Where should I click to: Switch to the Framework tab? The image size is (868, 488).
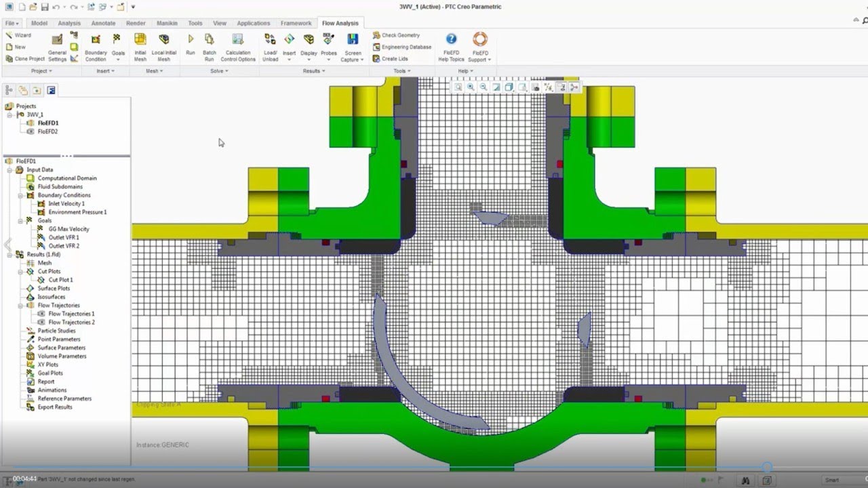pyautogui.click(x=296, y=23)
